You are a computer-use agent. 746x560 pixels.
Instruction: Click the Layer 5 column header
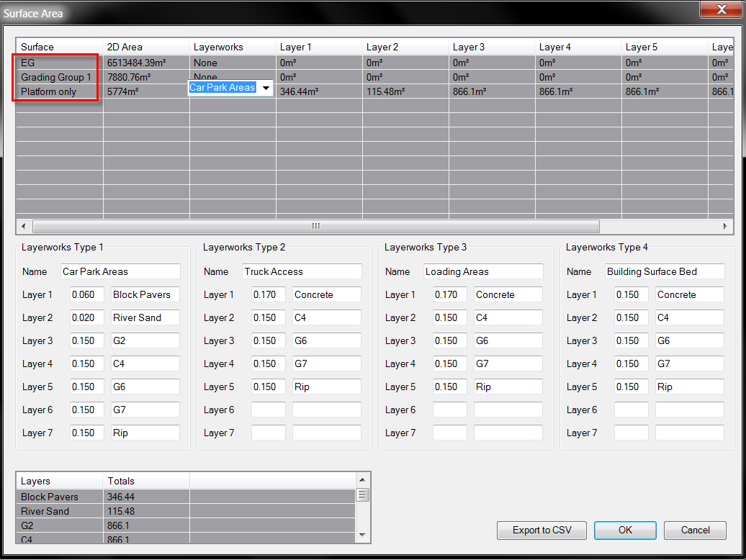click(665, 47)
